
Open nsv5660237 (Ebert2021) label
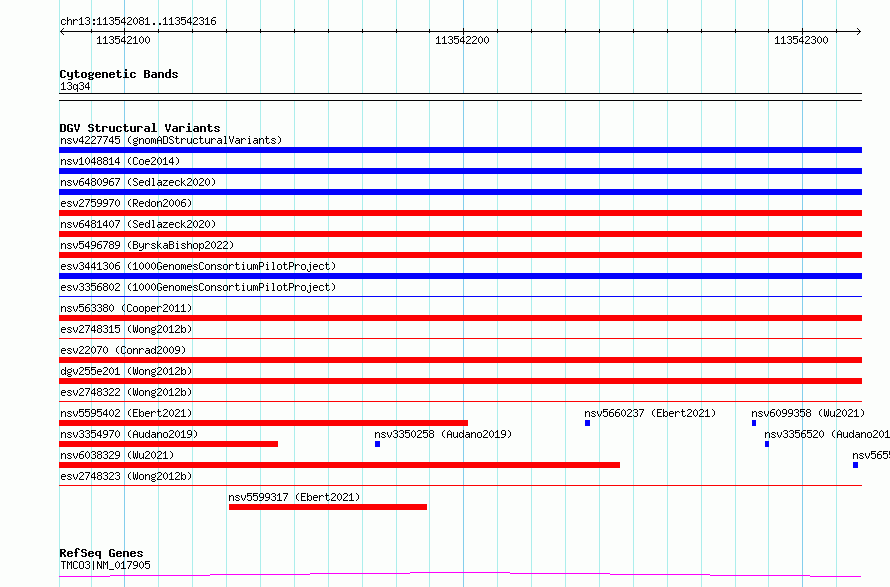point(650,413)
